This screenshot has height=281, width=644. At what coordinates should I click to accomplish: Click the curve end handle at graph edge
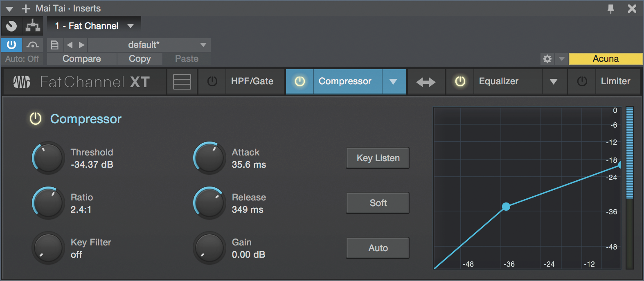(620, 165)
